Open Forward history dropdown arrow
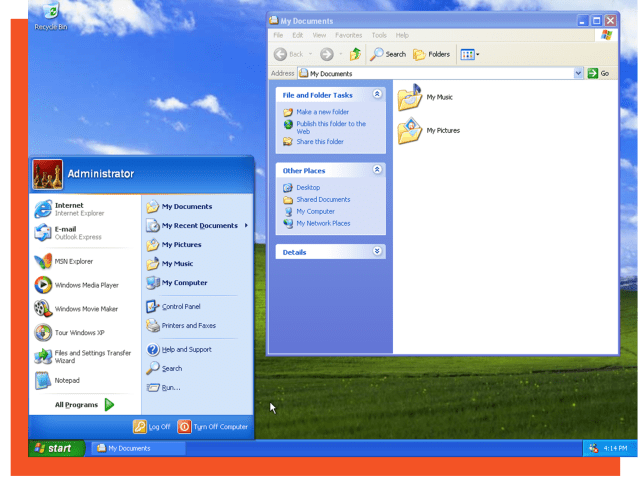 coord(341,54)
